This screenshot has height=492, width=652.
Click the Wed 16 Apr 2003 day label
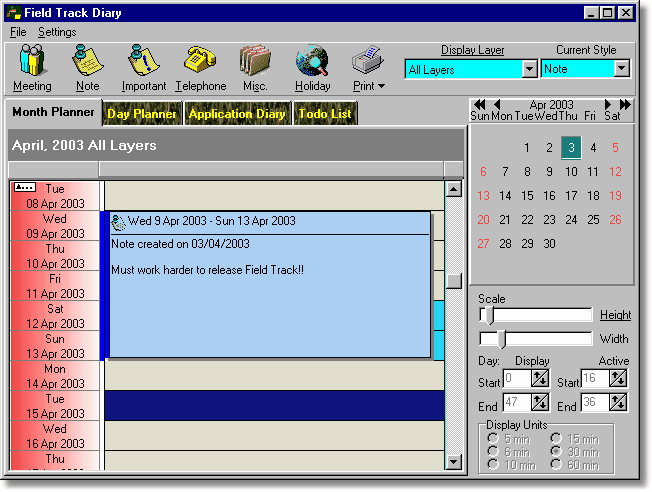point(55,436)
